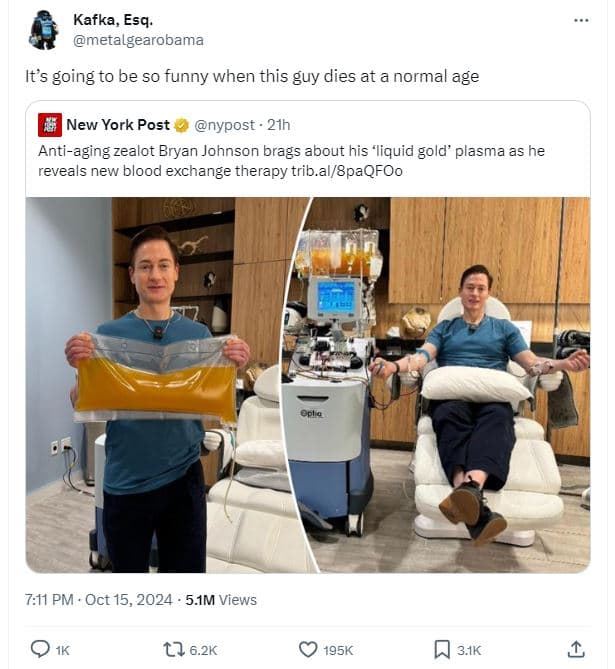Image resolution: width=615 pixels, height=669 pixels.
Task: Open Kafka, Esq. profile avatar
Action: [43, 29]
